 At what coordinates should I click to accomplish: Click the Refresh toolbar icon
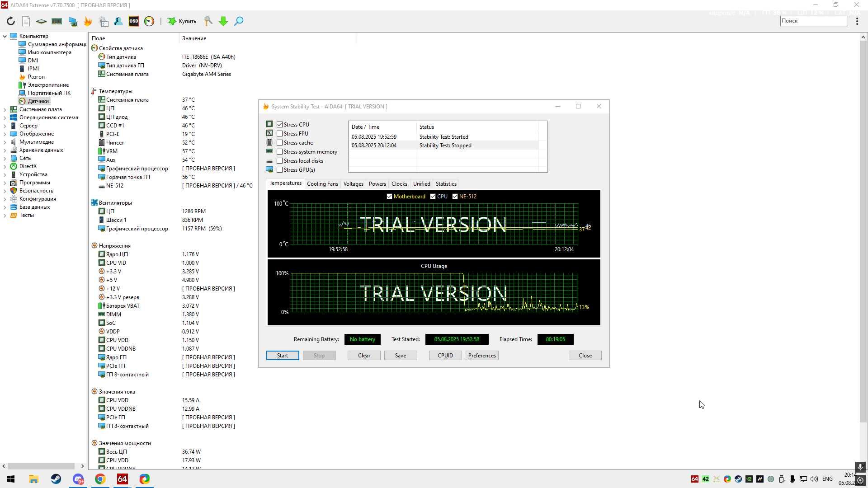click(11, 21)
